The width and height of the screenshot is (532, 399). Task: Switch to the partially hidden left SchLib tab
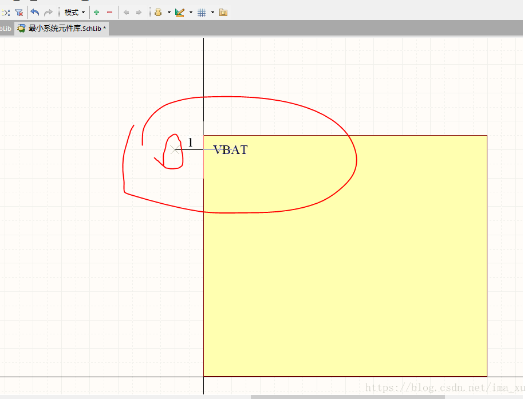(x=5, y=28)
